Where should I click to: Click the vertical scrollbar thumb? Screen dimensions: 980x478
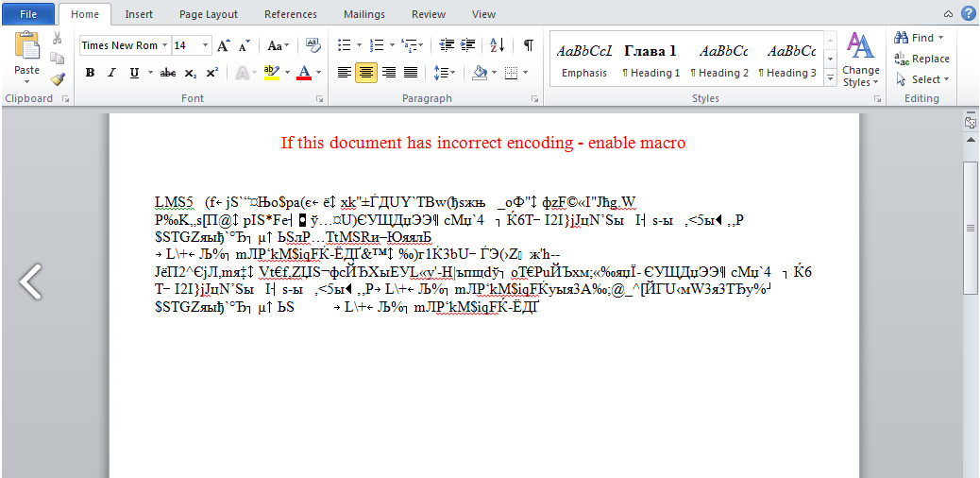pos(970,227)
